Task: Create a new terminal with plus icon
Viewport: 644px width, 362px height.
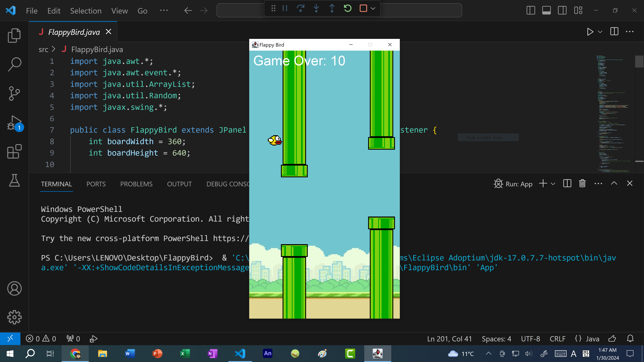Action: (543, 183)
